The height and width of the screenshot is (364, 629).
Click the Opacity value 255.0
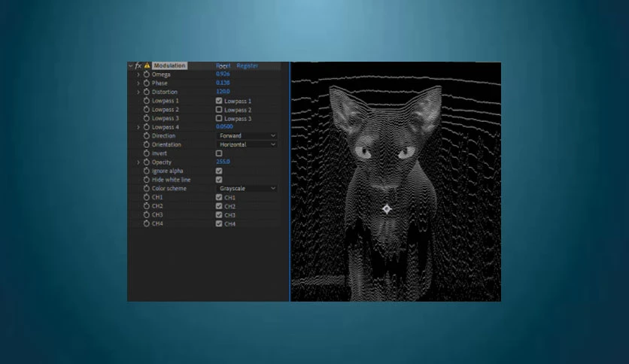pyautogui.click(x=223, y=162)
